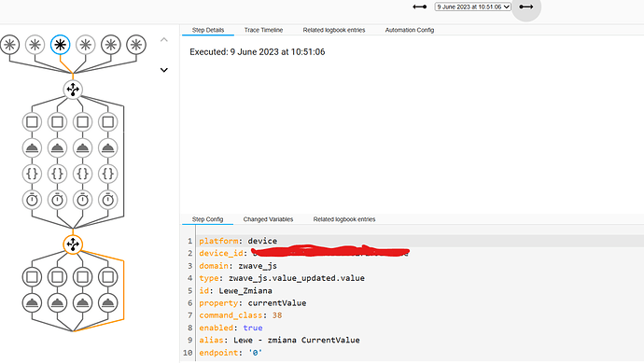Image resolution: width=644 pixels, height=363 pixels.
Task: Go to the older trace arrow button
Action: click(x=419, y=7)
